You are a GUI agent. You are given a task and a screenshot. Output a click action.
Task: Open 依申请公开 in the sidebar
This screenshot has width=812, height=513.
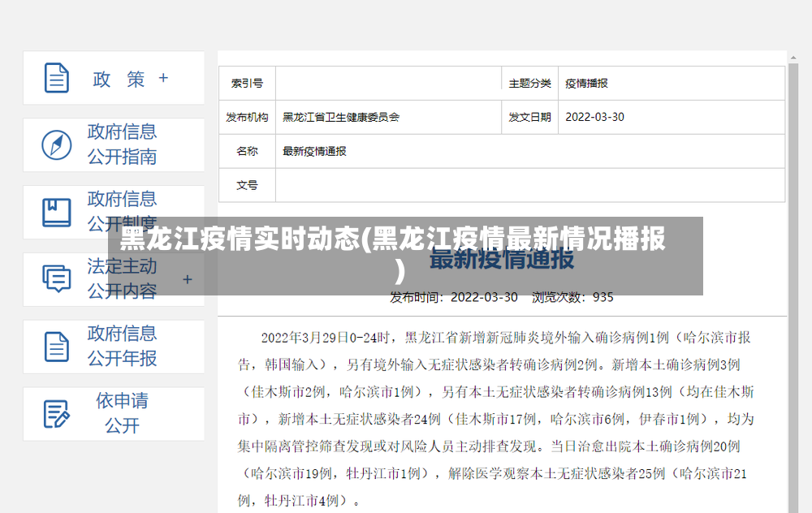click(114, 414)
